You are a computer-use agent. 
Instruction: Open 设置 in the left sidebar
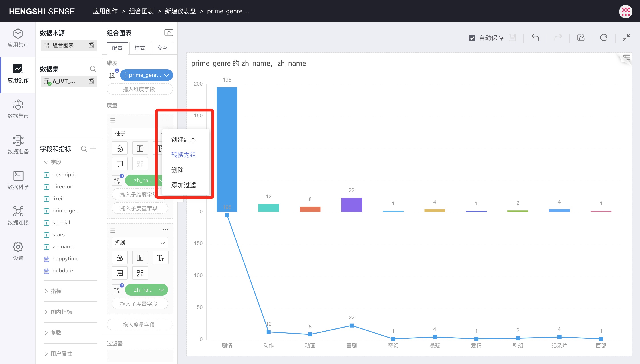click(x=18, y=252)
